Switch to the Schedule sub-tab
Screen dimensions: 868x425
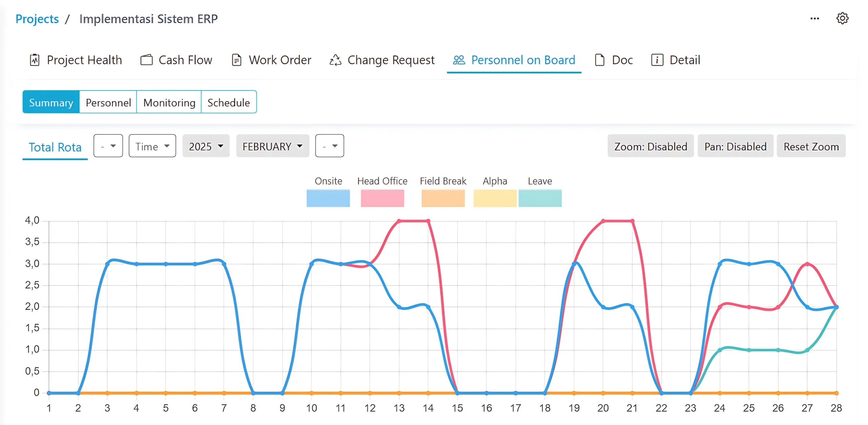[229, 102]
